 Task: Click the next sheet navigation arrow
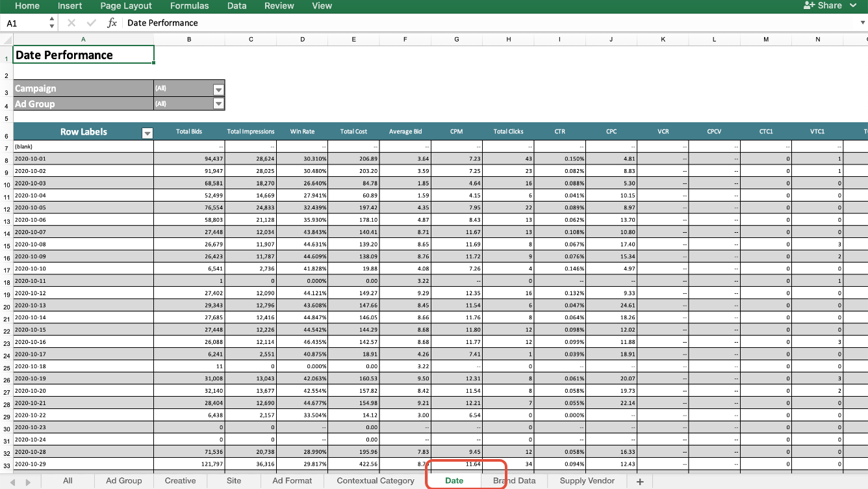point(28,482)
